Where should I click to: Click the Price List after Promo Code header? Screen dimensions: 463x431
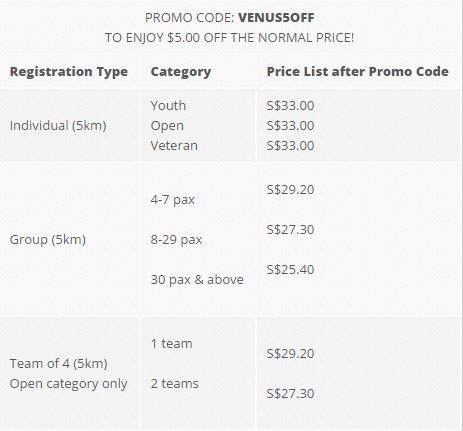click(x=357, y=71)
